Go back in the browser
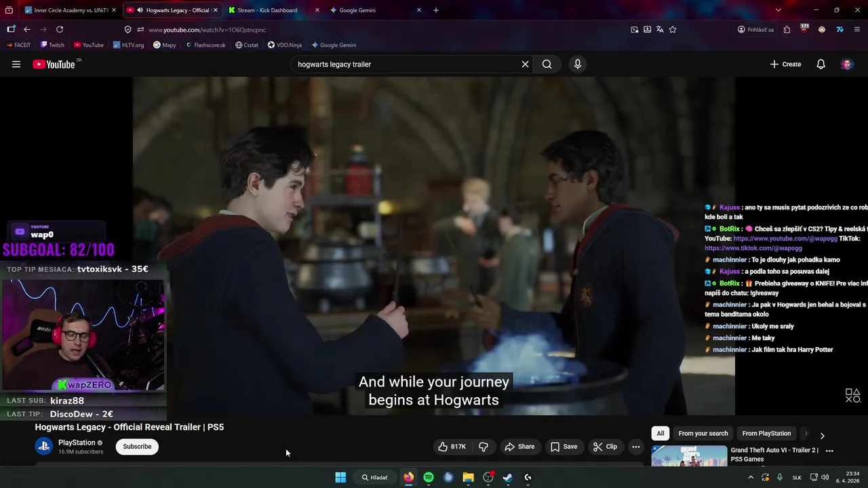The height and width of the screenshot is (488, 868). [x=27, y=29]
